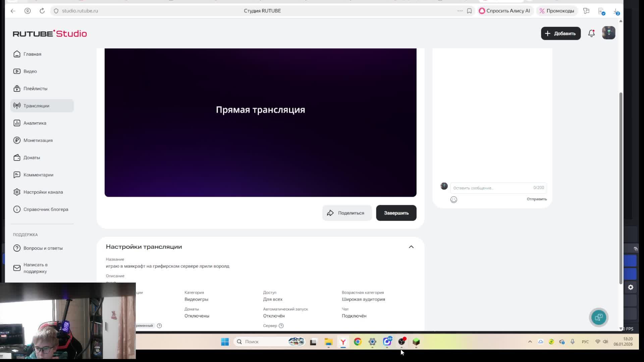
Task: Click the help chat bubble icon
Action: click(598, 317)
